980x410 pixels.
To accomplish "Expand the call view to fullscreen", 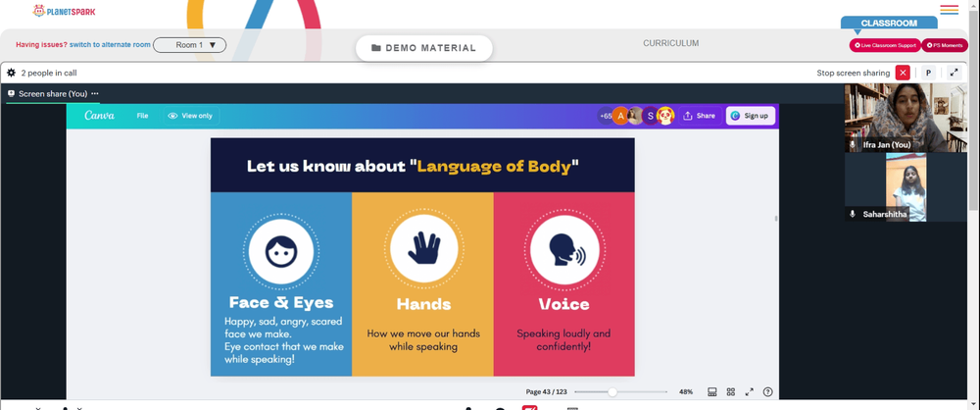I will coord(954,73).
